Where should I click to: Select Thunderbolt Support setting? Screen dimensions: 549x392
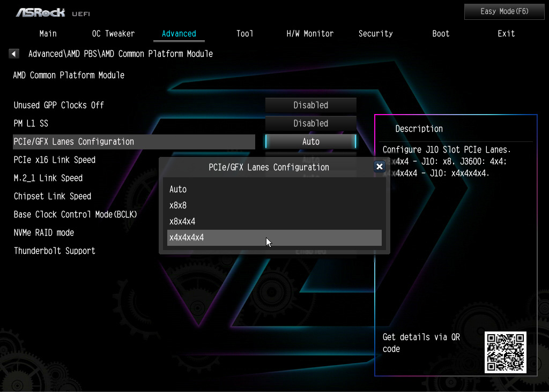54,251
